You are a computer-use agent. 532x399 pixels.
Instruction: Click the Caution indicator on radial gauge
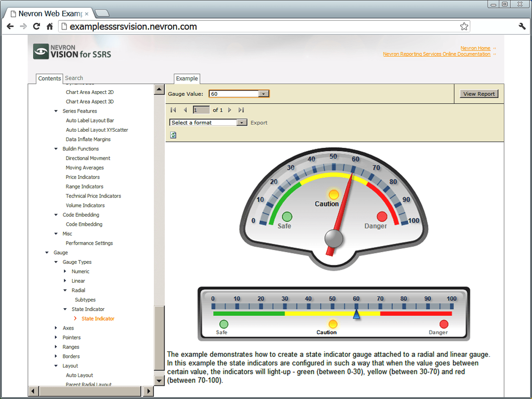tap(333, 195)
